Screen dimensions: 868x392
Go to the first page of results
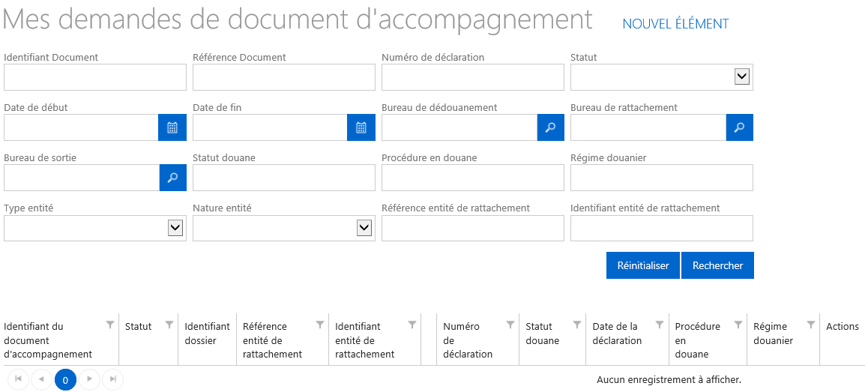[18, 379]
